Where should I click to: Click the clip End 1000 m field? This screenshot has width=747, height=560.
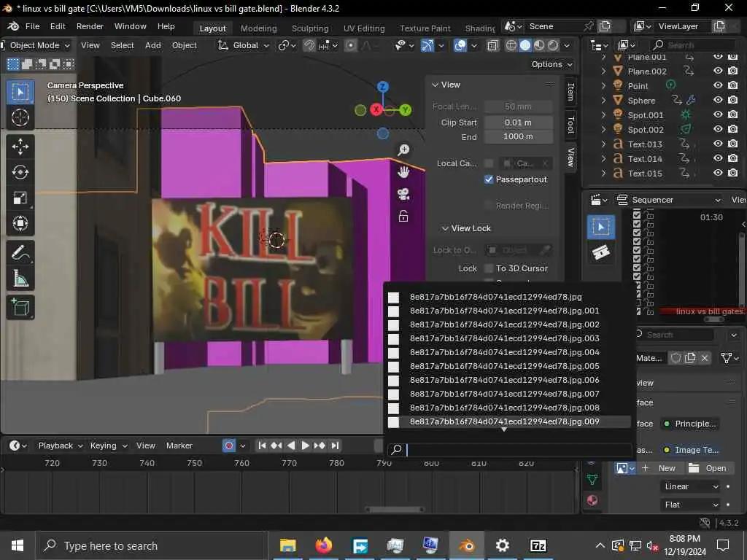[519, 136]
